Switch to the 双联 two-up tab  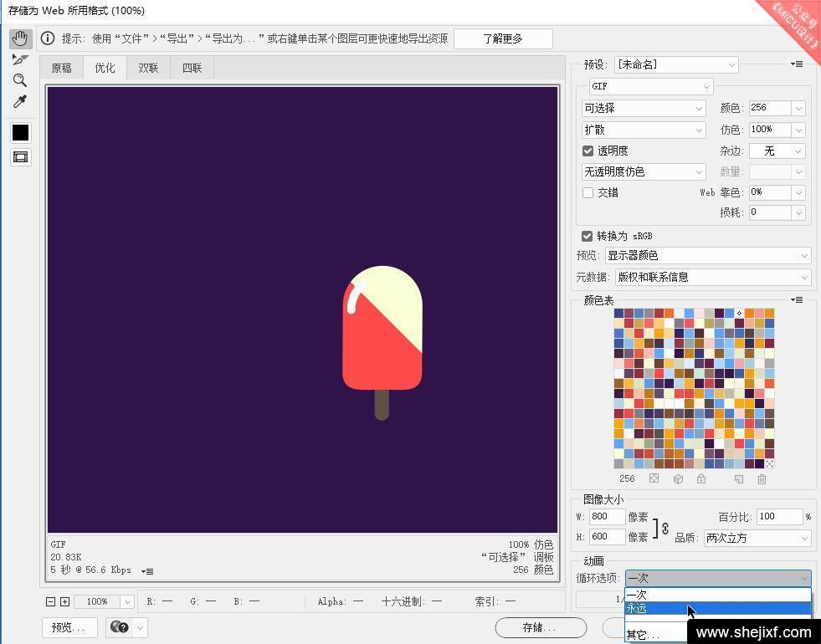(x=148, y=68)
